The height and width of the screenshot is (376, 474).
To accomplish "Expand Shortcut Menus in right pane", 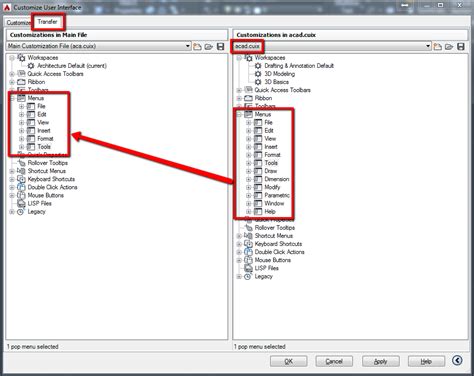I will [x=239, y=236].
